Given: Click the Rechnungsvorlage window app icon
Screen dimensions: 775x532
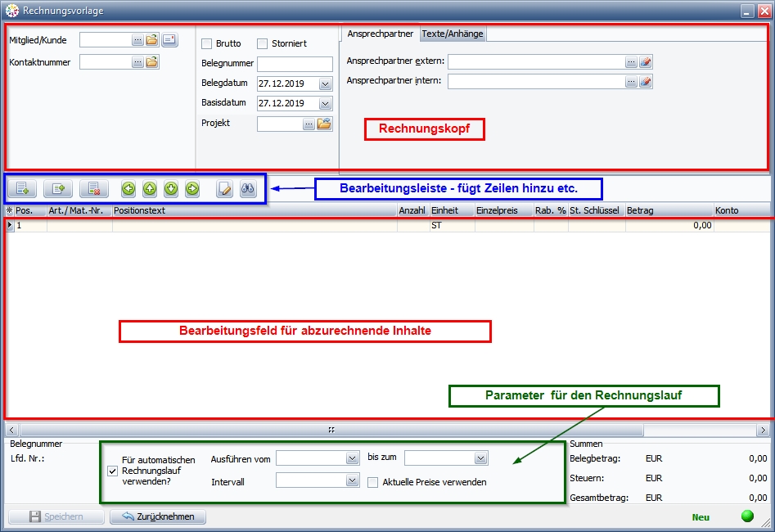Looking at the screenshot, I should pyautogui.click(x=11, y=11).
